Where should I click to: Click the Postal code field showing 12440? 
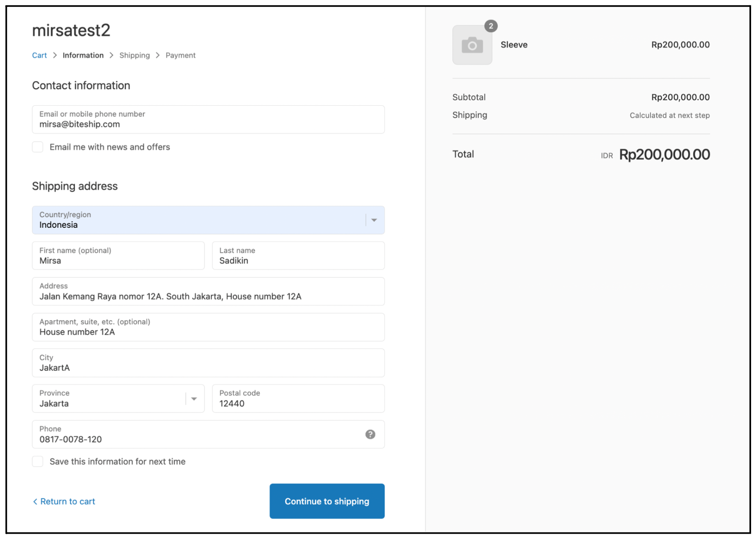point(298,399)
